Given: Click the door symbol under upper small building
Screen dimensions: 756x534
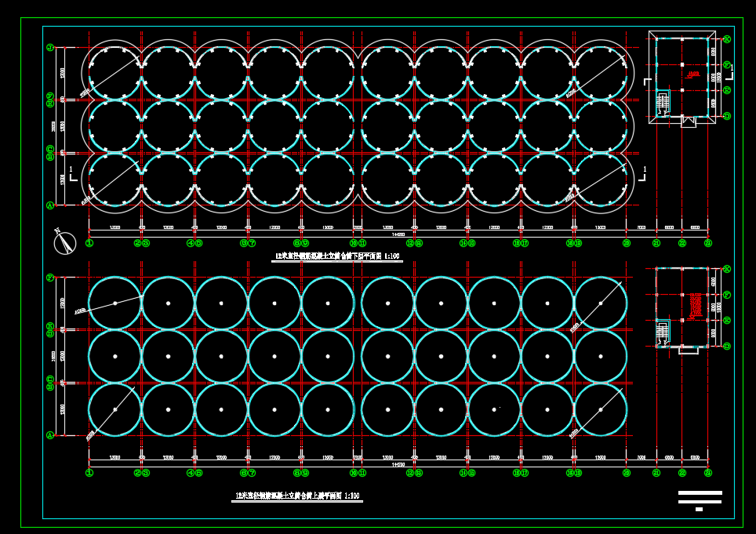Looking at the screenshot, I should tap(688, 121).
